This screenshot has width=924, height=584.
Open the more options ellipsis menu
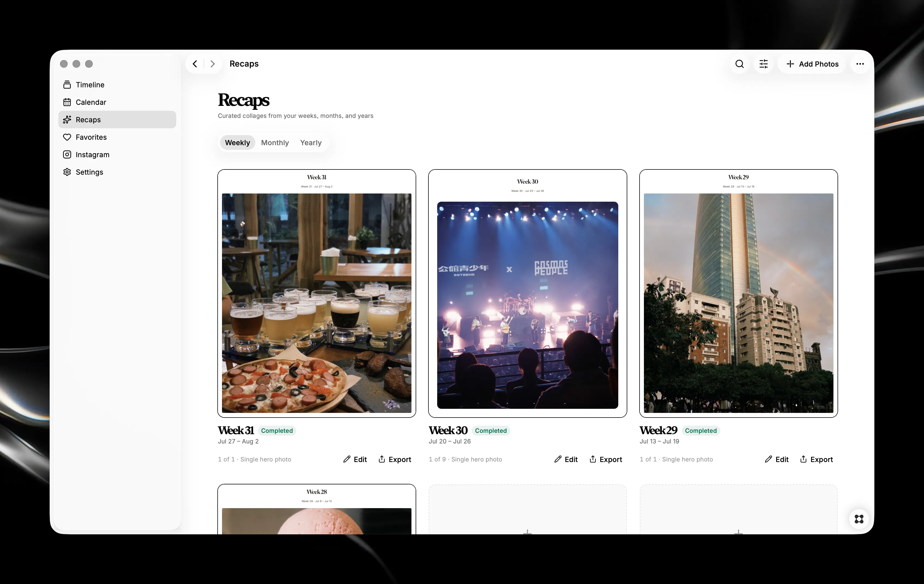(x=860, y=64)
